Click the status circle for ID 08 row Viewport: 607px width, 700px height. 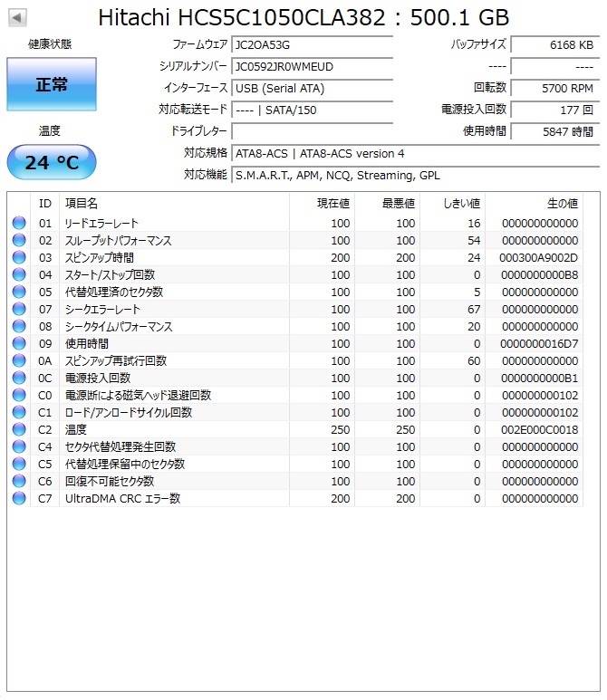tap(19, 326)
